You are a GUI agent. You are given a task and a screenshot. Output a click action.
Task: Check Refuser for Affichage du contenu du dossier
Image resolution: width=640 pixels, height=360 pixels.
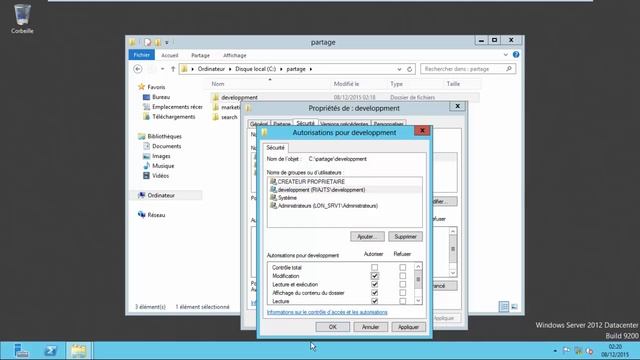[x=402, y=293]
